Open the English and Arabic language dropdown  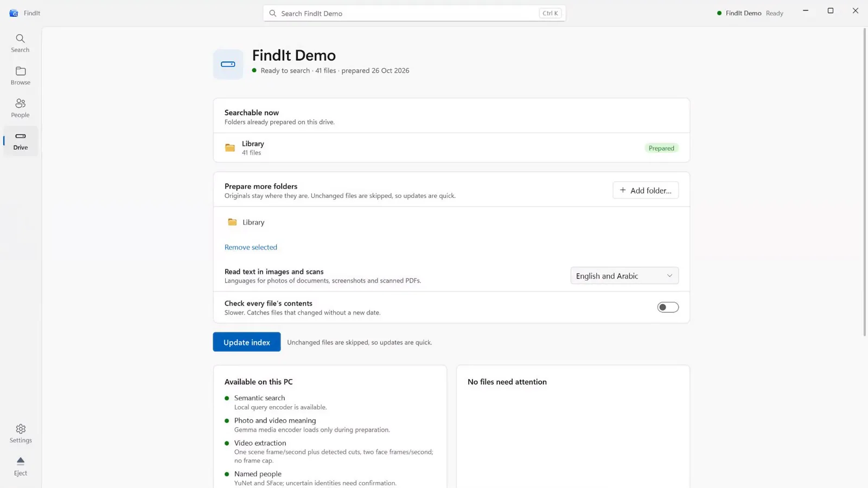(x=624, y=275)
